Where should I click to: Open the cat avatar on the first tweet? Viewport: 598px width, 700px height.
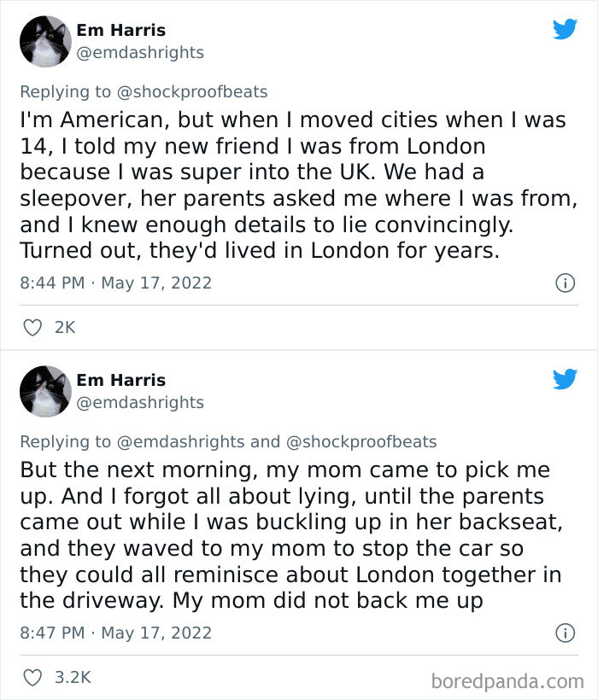pyautogui.click(x=45, y=41)
